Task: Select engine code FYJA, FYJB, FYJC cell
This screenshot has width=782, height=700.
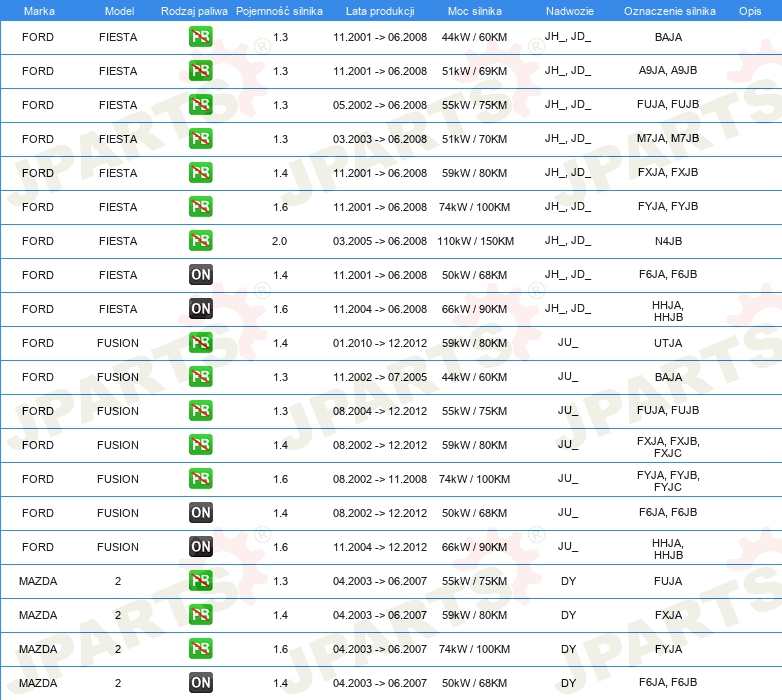Action: [x=668, y=481]
